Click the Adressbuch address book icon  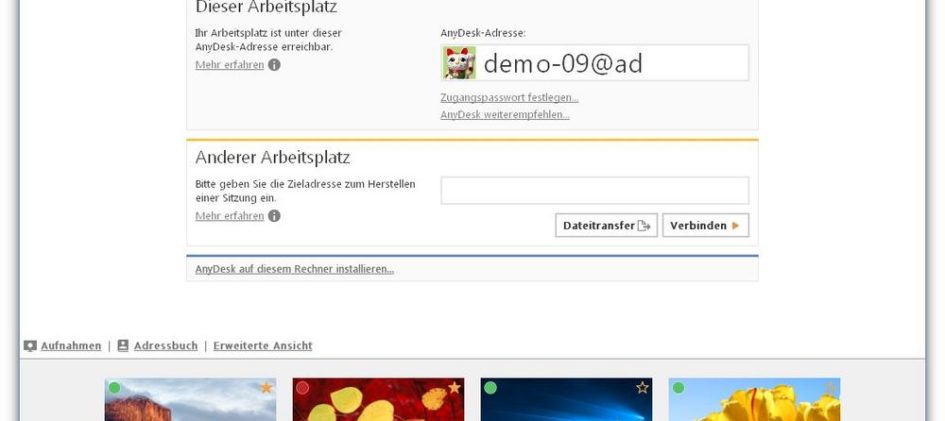pos(123,346)
